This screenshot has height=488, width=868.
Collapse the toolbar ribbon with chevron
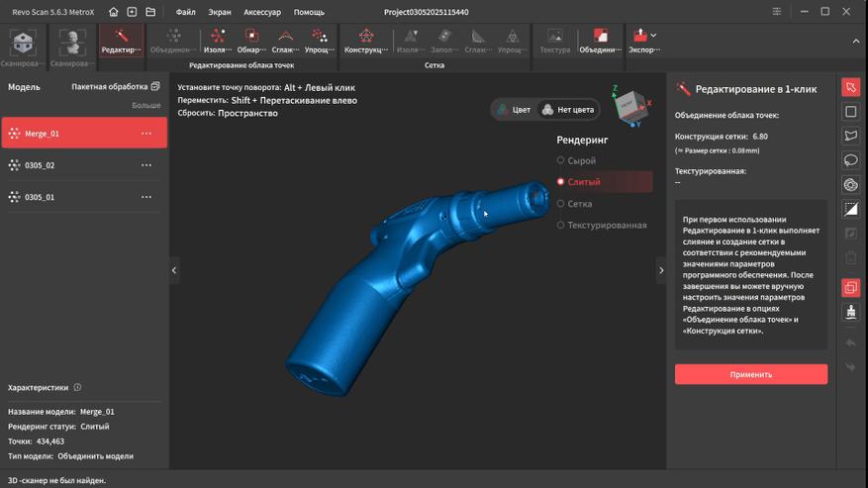[x=856, y=42]
